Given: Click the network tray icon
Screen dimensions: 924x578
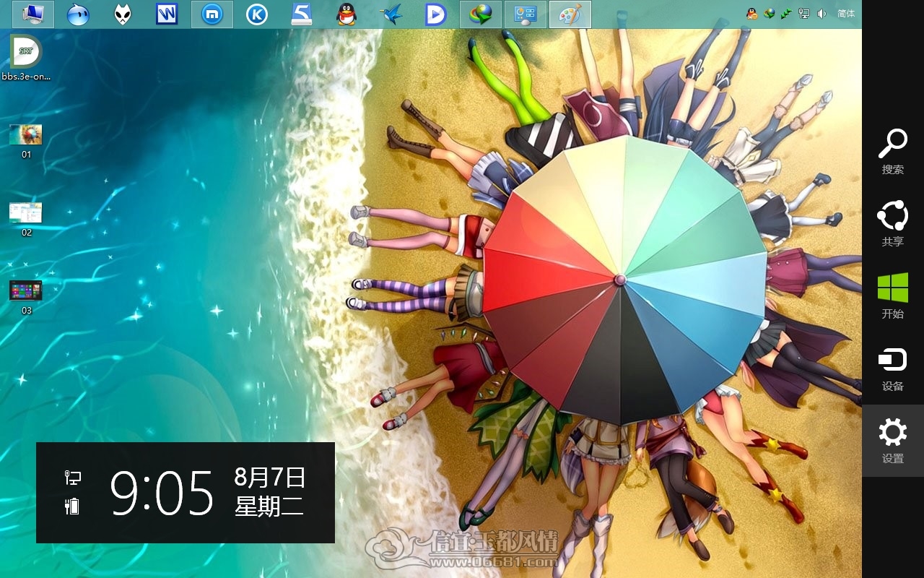Looking at the screenshot, I should pos(804,13).
